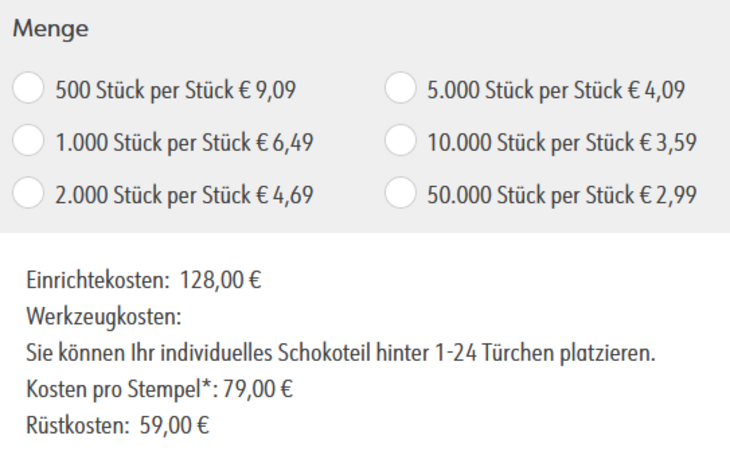Screen dimensions: 730x455
Task: Click the sentence about 1-24 Türchen
Action: [339, 356]
